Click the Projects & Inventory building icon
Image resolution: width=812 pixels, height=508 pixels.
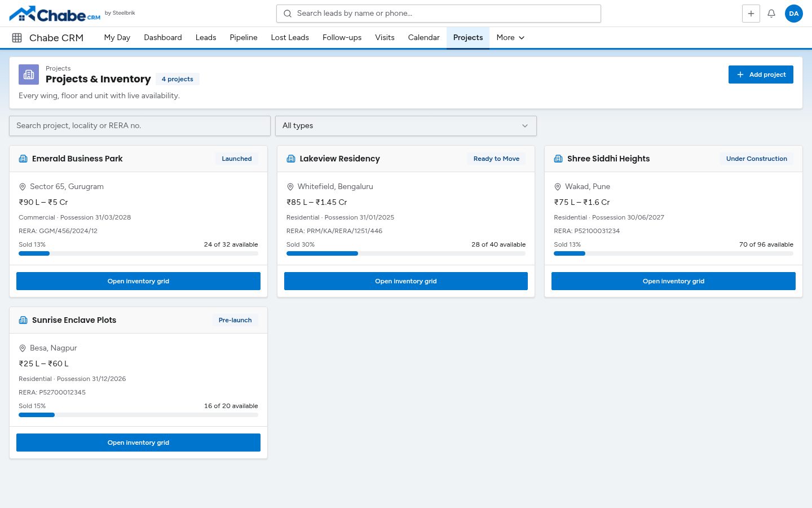coord(29,75)
